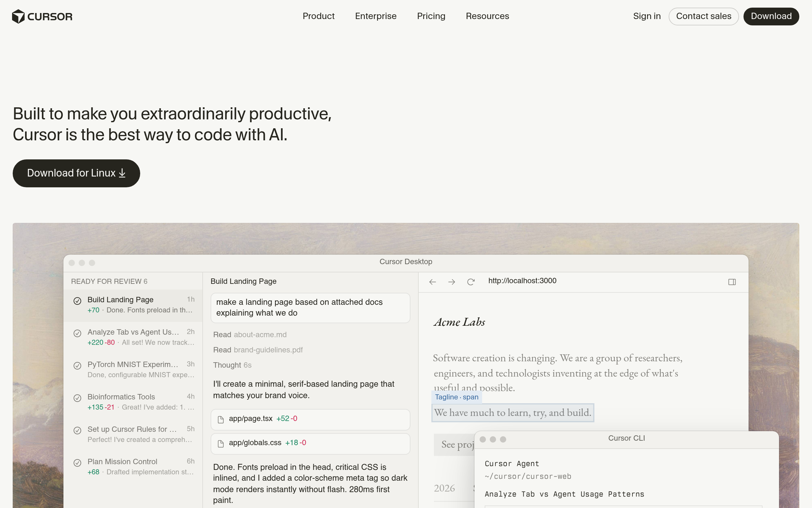
Task: Click the Download for Linux button
Action: [76, 173]
